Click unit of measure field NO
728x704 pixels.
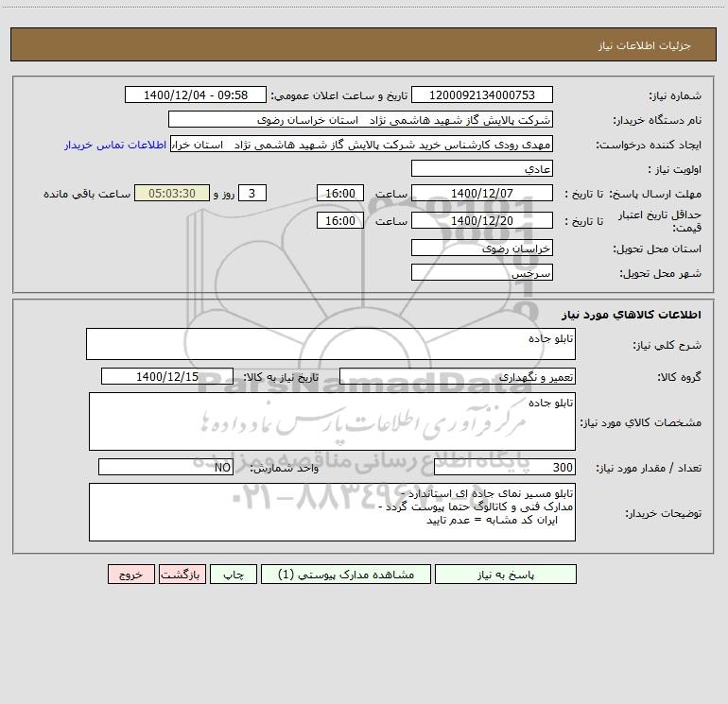[x=165, y=467]
